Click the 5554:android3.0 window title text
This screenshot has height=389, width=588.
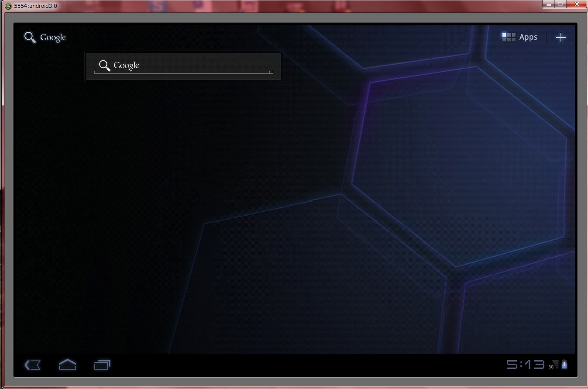click(35, 6)
